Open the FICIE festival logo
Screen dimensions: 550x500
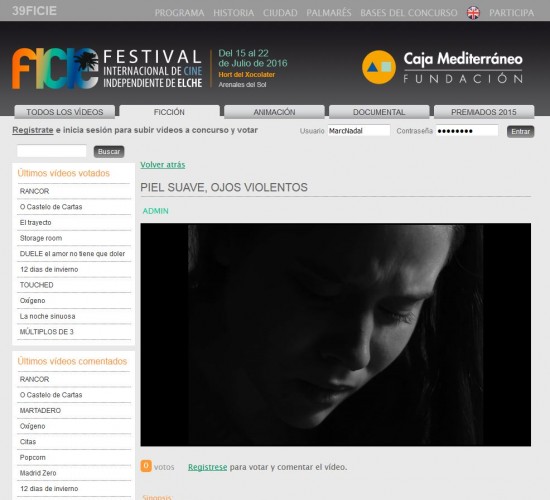(x=107, y=68)
